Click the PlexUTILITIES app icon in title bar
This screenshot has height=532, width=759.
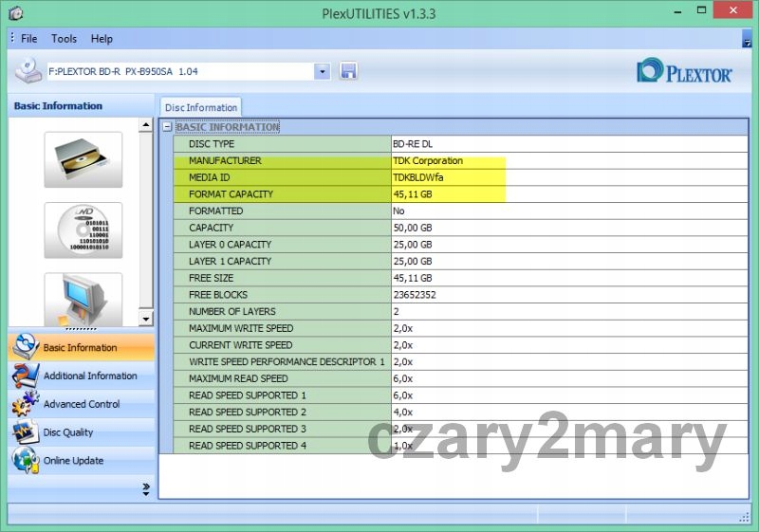click(15, 13)
